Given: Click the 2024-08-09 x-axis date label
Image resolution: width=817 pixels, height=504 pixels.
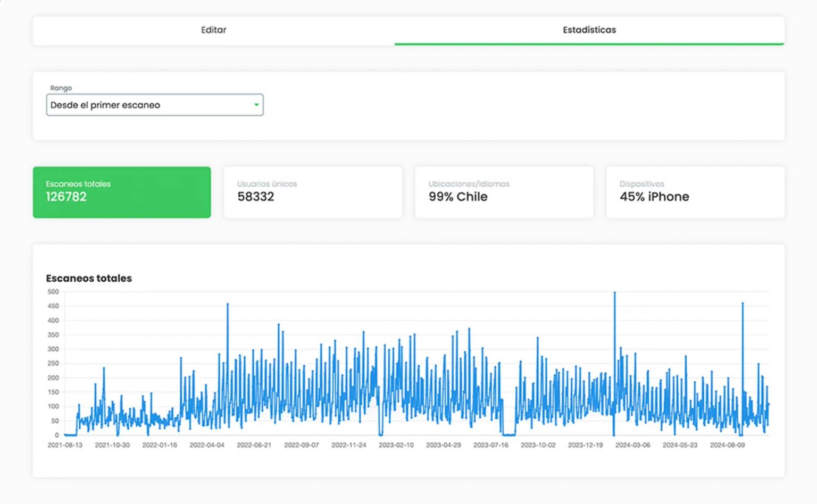Looking at the screenshot, I should 727,445.
